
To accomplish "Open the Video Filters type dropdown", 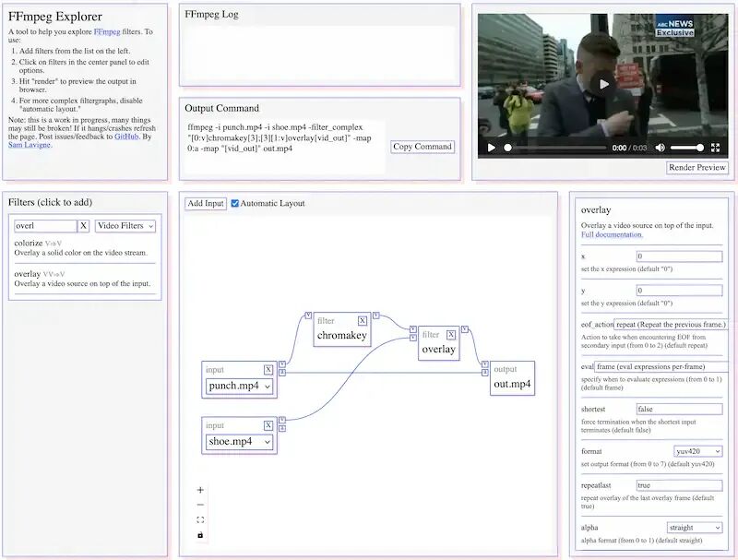I will [x=125, y=226].
